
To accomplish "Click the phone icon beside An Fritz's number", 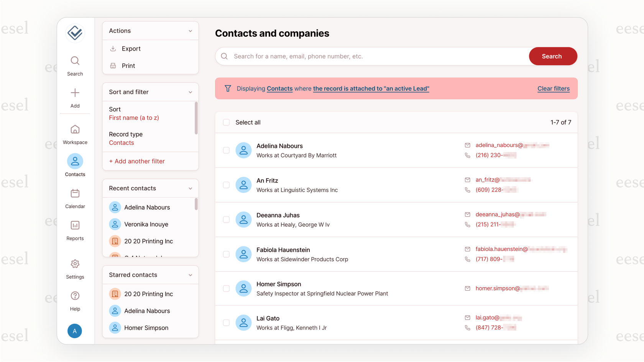I will [x=467, y=190].
